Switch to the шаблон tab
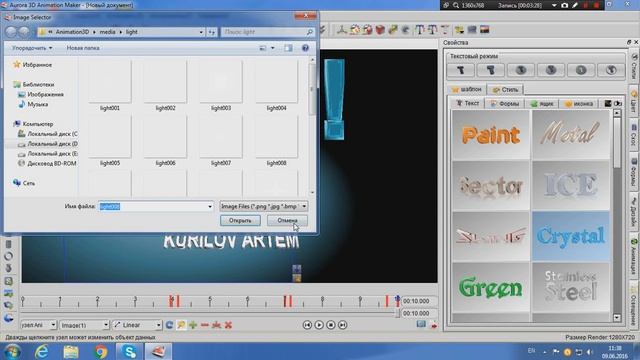This screenshot has height=360, width=640. pyautogui.click(x=466, y=89)
